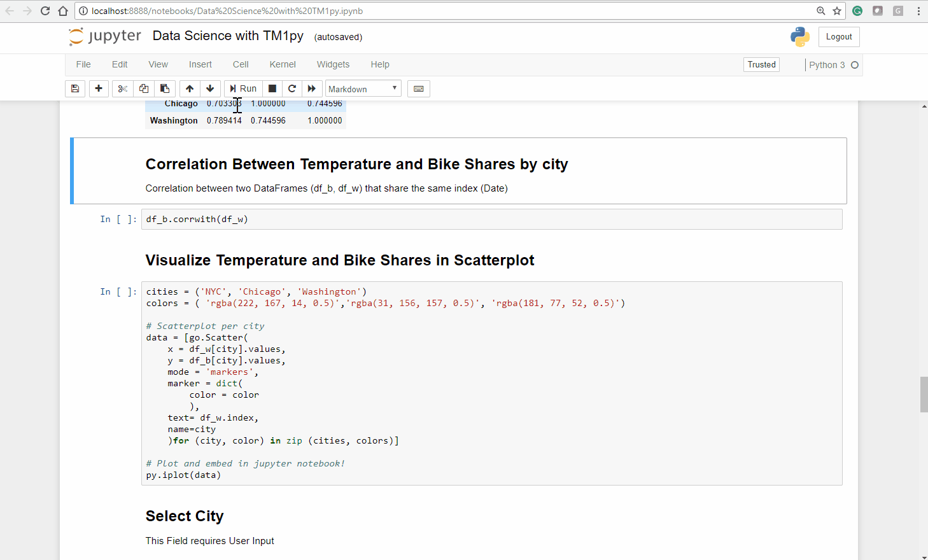Open the command palette keyboard icon
Viewport: 928px width, 560px height.
[419, 88]
